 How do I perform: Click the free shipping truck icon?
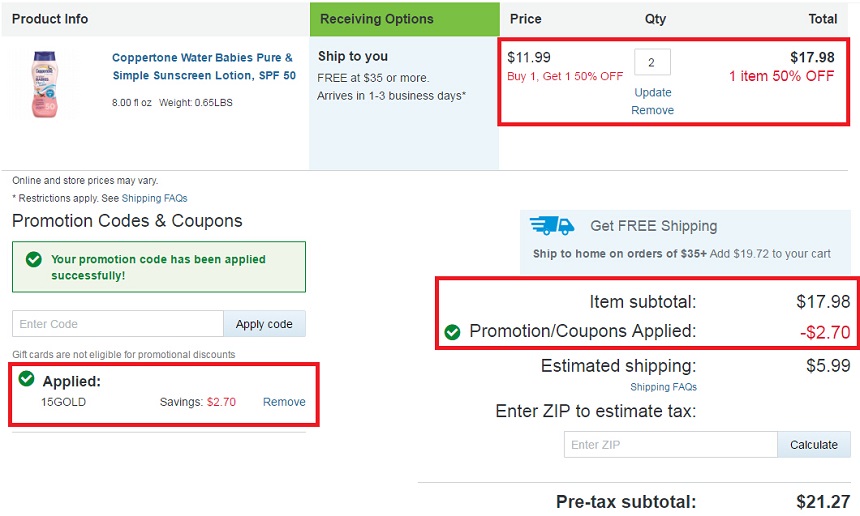click(552, 225)
